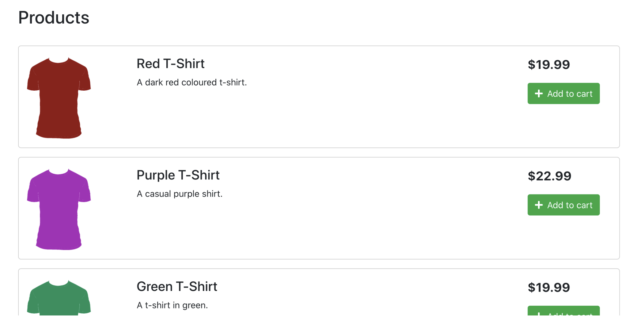644x332 pixels.
Task: Click the plus icon on Green T-Shirt's cart button
Action: [539, 315]
